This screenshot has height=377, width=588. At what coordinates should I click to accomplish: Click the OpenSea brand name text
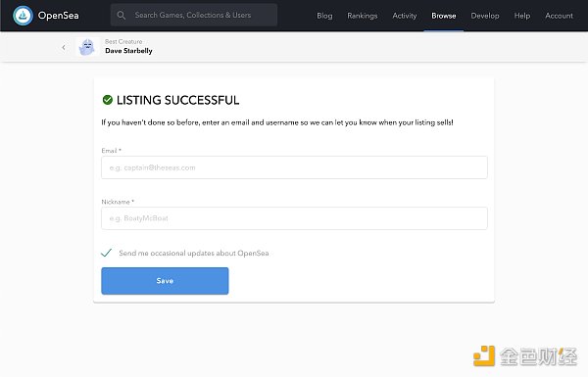point(59,16)
